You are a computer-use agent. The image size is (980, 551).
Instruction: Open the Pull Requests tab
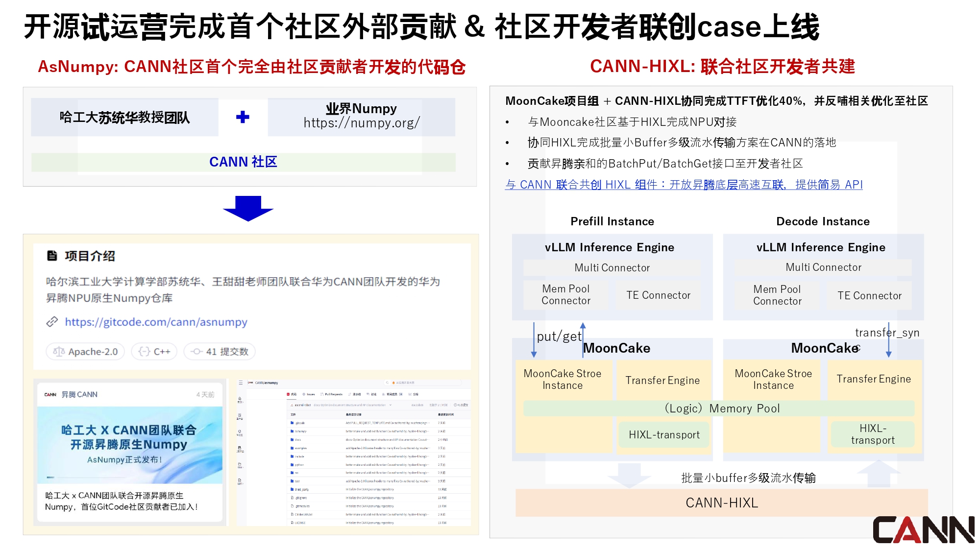pos(332,394)
